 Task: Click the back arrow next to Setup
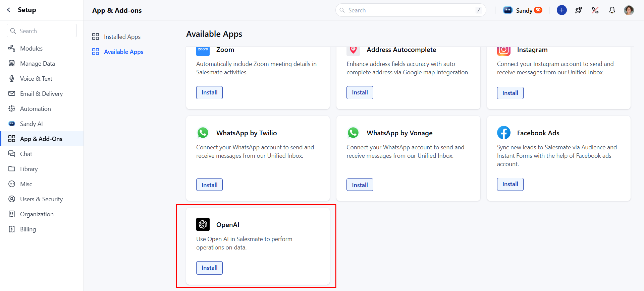click(9, 10)
